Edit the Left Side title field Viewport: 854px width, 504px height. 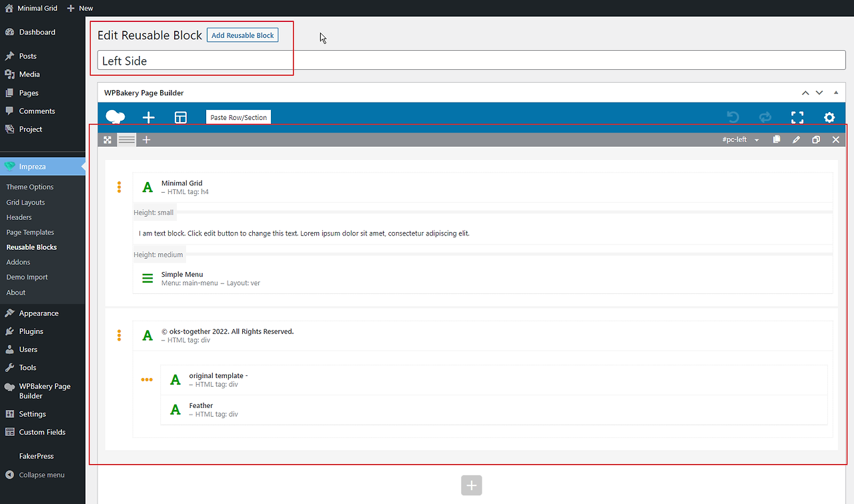[472, 61]
